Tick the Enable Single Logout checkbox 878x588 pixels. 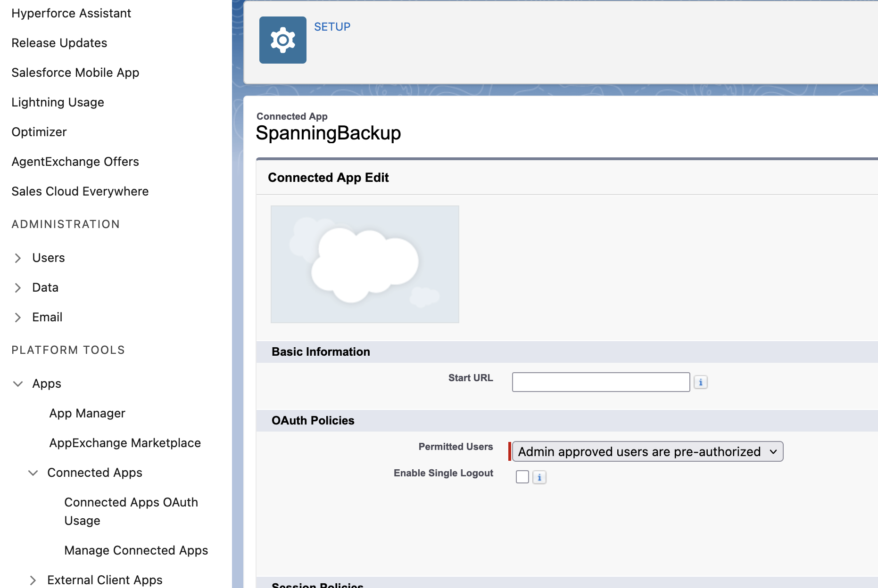(522, 477)
